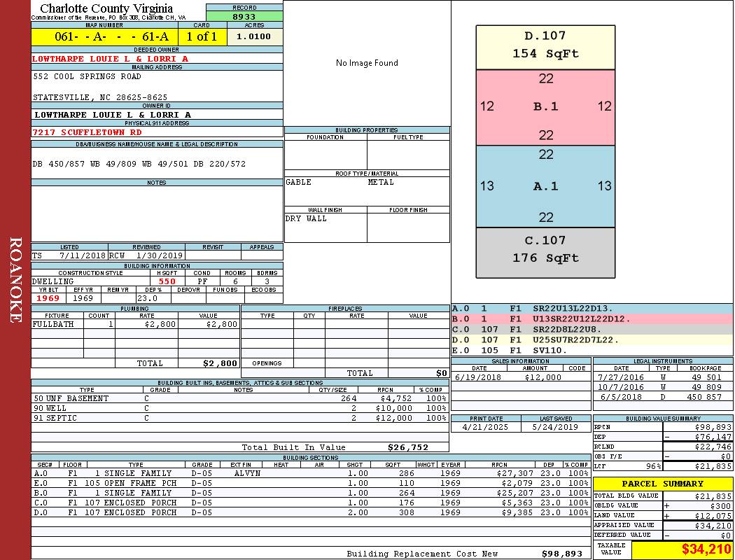
Task: Click the 91 SEPTIC built-in row
Action: (x=240, y=418)
